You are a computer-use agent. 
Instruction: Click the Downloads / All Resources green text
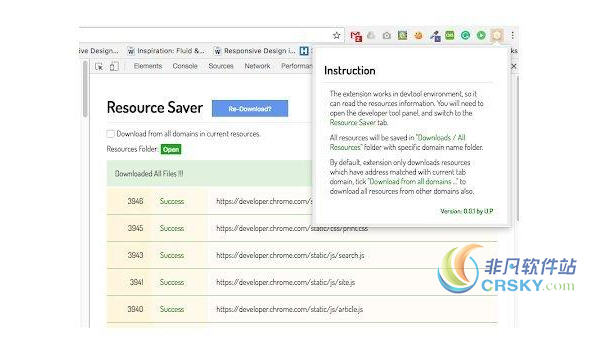[x=398, y=142]
